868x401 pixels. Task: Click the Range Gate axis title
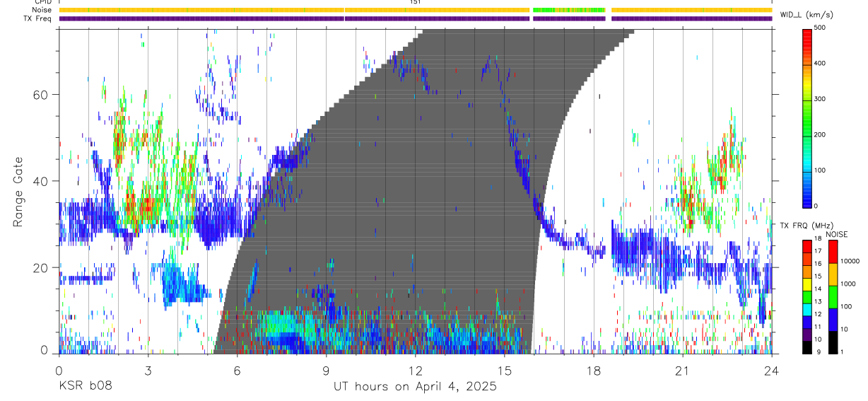point(18,190)
